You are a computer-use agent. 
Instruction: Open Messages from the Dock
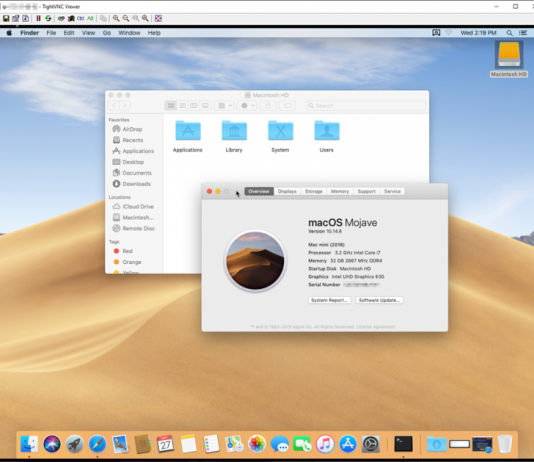coord(280,444)
